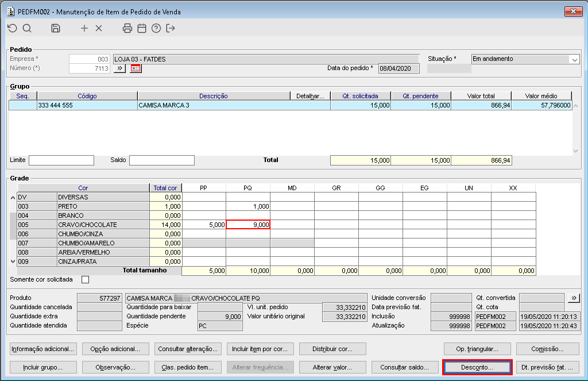Select the CAMISA MARCA 3 group row
Image resolution: width=588 pixels, height=381 pixels.
click(x=291, y=106)
